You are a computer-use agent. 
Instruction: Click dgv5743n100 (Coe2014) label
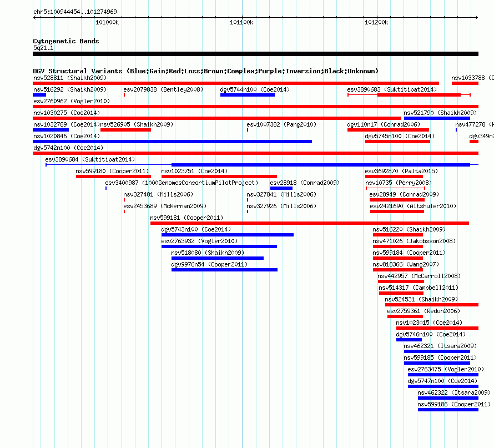click(x=196, y=229)
